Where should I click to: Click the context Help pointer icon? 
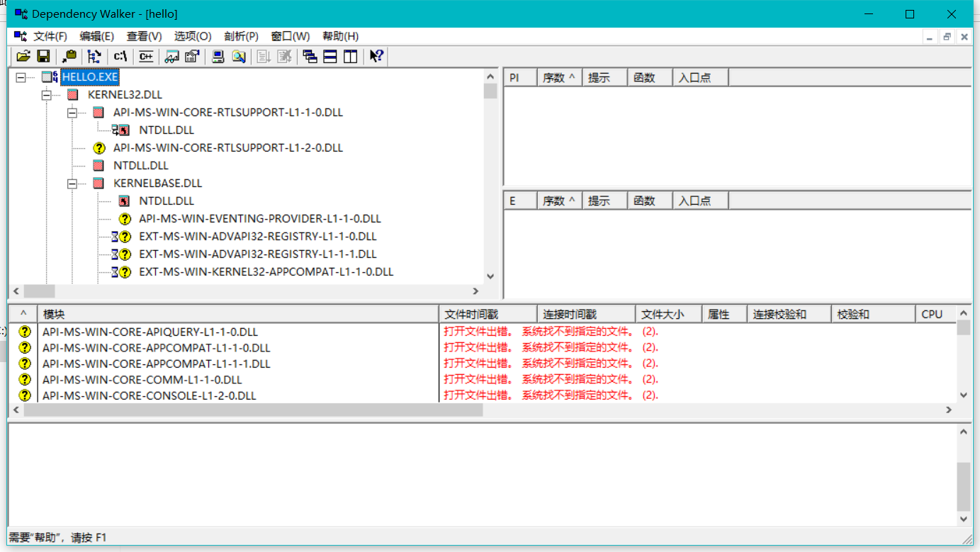[x=376, y=57]
